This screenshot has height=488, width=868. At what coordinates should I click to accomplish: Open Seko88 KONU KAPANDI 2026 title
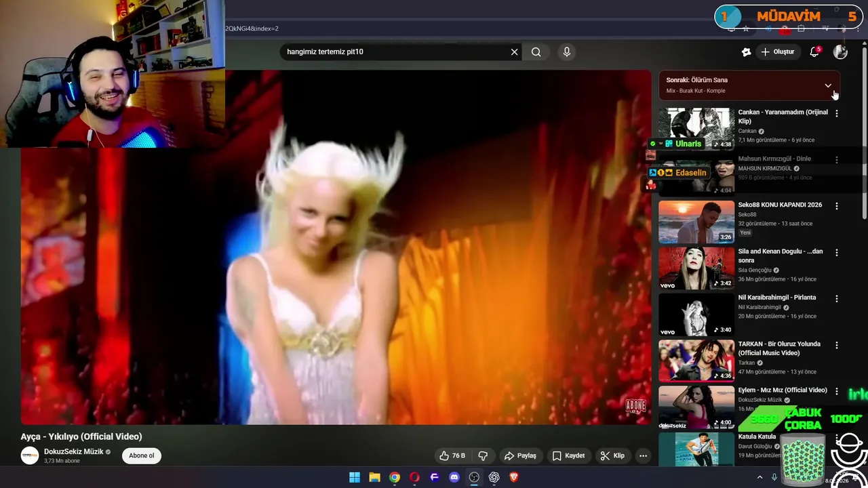point(780,205)
